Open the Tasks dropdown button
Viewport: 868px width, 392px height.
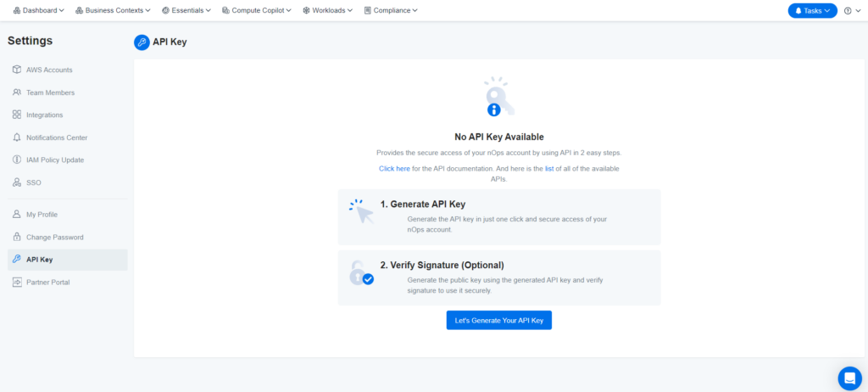click(x=812, y=10)
